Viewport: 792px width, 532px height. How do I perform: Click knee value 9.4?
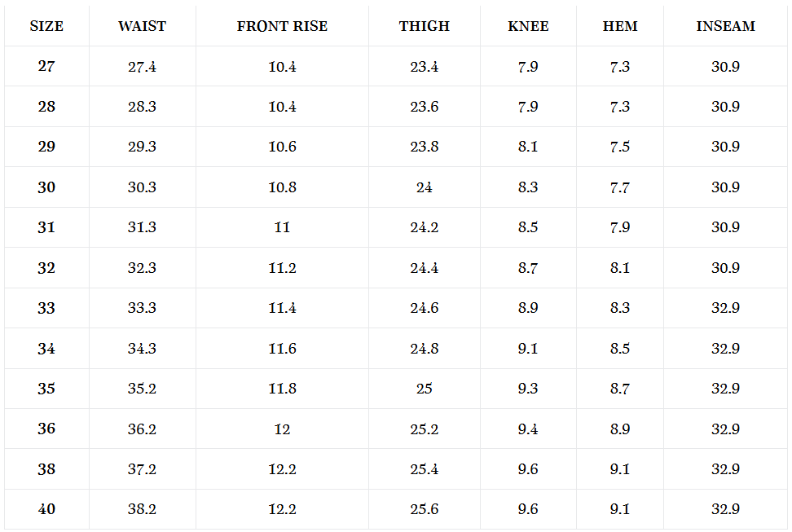coord(528,429)
